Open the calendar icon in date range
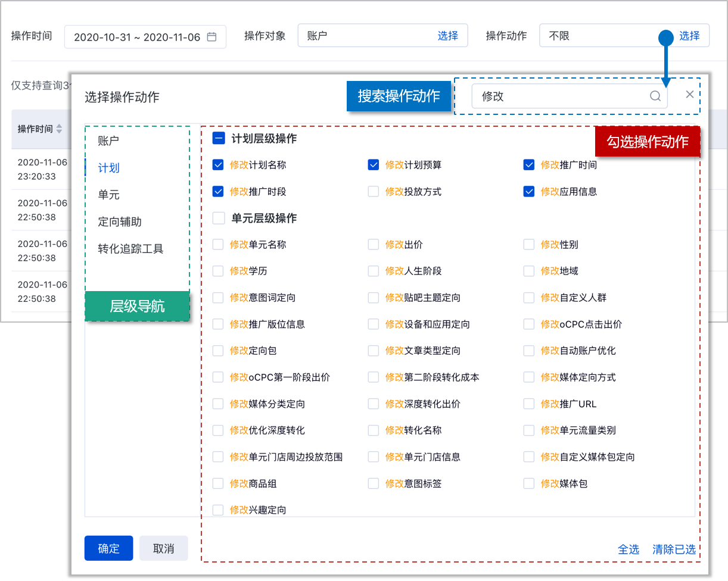This screenshot has height=581, width=728. [211, 37]
